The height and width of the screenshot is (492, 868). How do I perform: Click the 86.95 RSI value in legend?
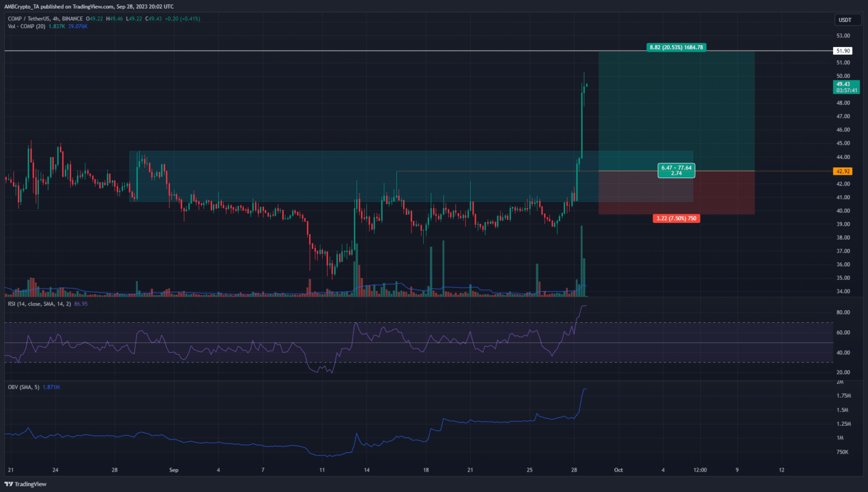[x=81, y=304]
